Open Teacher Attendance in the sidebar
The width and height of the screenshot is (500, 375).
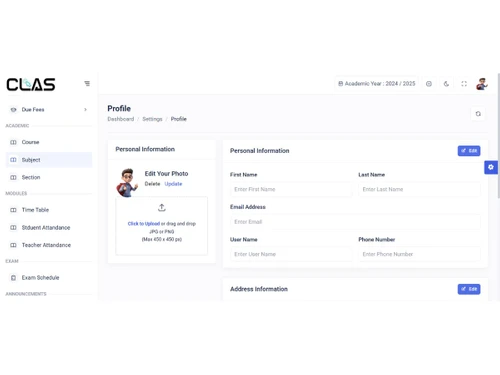[49, 245]
